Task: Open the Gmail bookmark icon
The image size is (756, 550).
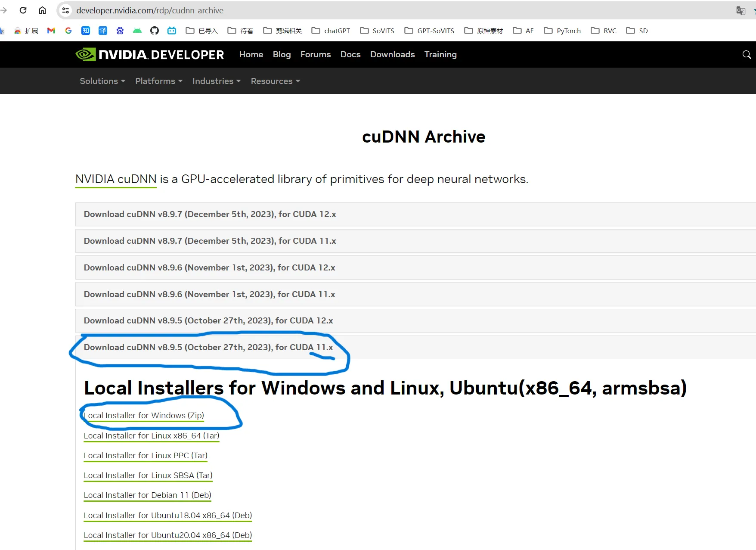Action: (x=51, y=31)
